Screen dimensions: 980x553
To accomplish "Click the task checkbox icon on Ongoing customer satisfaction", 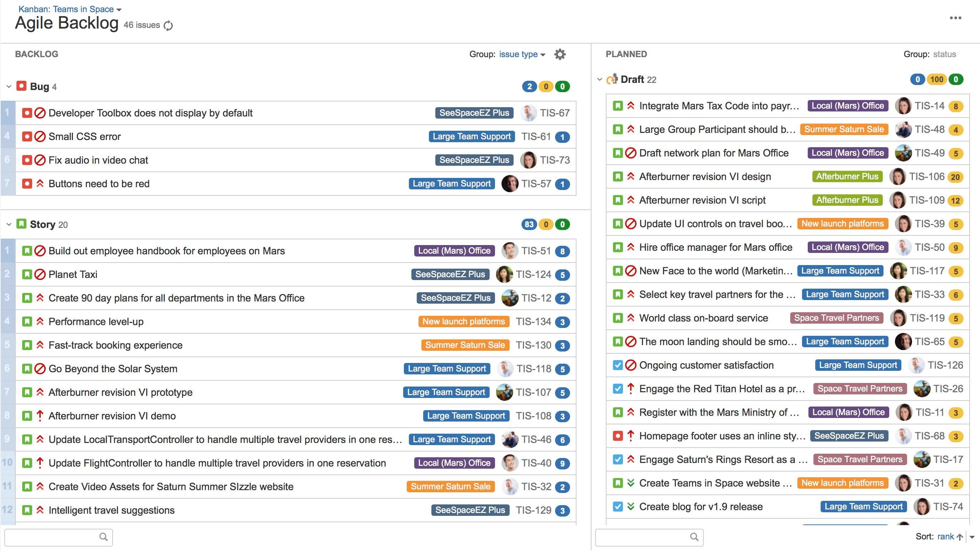I will (x=618, y=365).
